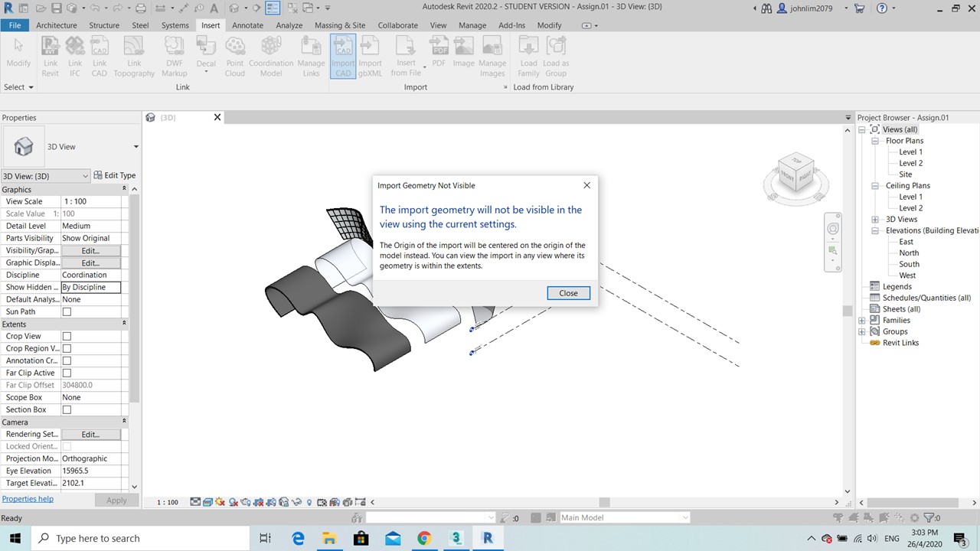Open the Properties help link
Viewport: 980px width, 551px height.
click(28, 499)
